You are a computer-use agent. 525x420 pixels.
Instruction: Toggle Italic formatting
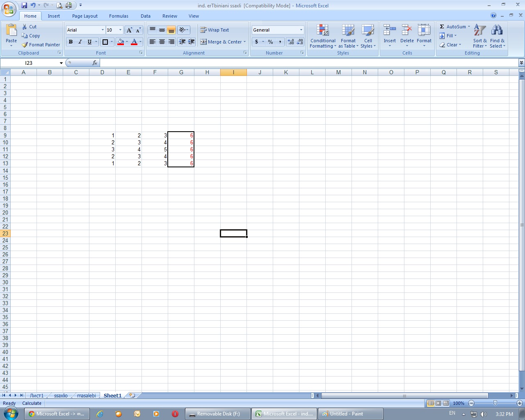coord(80,42)
